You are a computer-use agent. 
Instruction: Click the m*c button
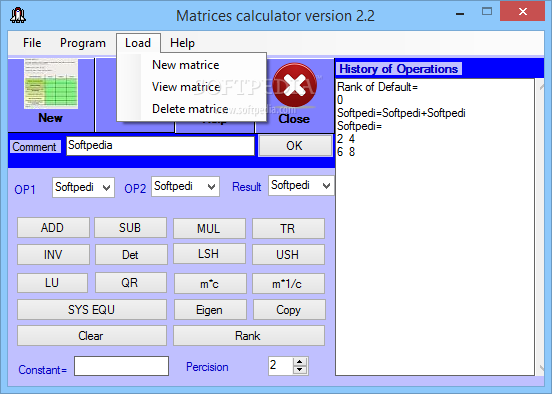[210, 283]
